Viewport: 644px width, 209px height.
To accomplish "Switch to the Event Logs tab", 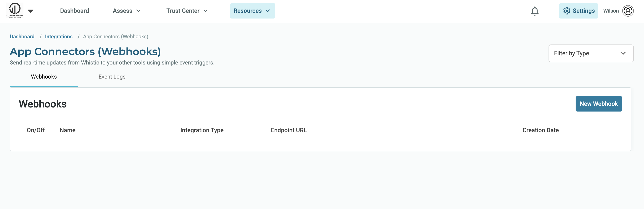I will [x=112, y=77].
